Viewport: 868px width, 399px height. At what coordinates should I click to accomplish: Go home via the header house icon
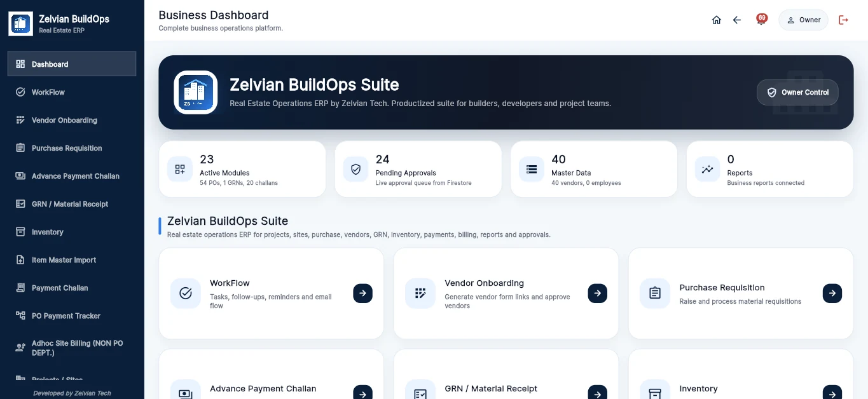tap(717, 20)
